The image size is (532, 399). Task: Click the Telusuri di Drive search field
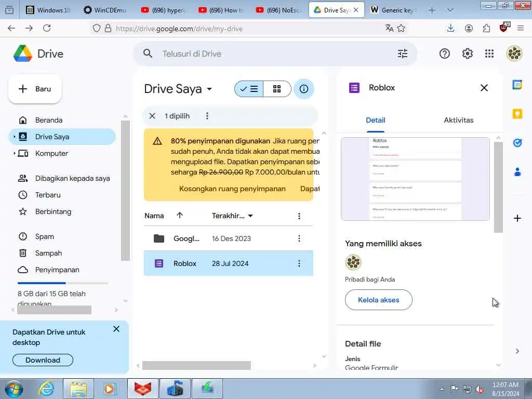coord(275,54)
